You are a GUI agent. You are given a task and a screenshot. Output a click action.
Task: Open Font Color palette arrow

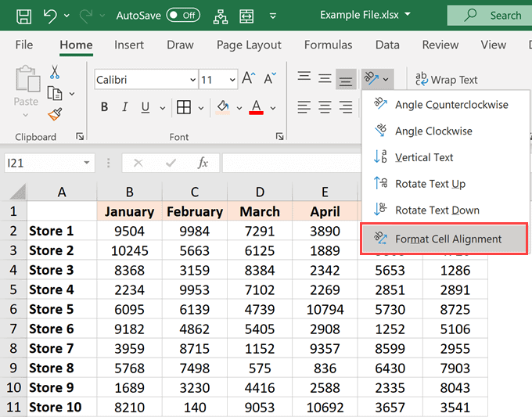click(x=273, y=108)
